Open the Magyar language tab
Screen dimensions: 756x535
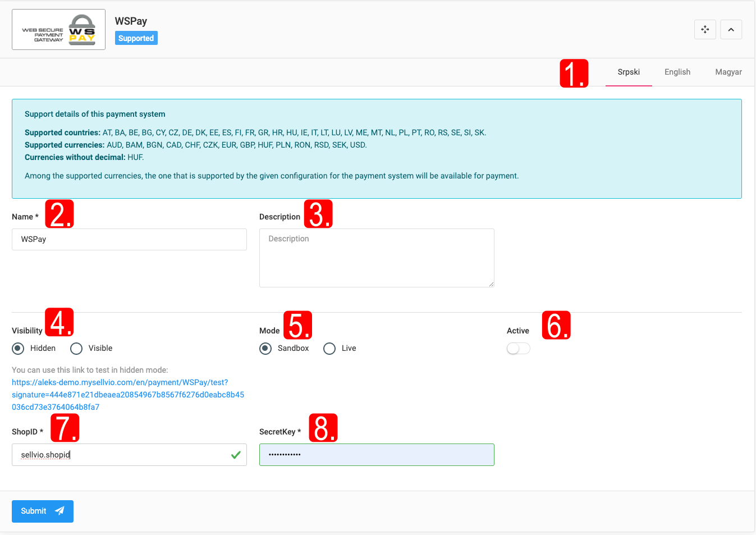tap(728, 72)
